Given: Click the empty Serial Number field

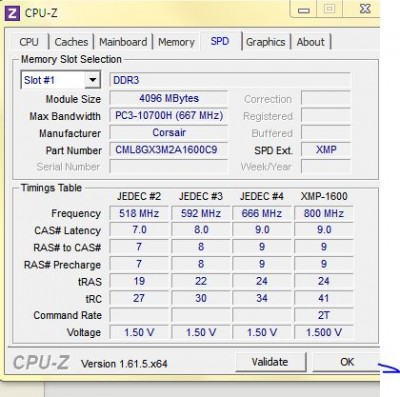Looking at the screenshot, I should click(169, 167).
